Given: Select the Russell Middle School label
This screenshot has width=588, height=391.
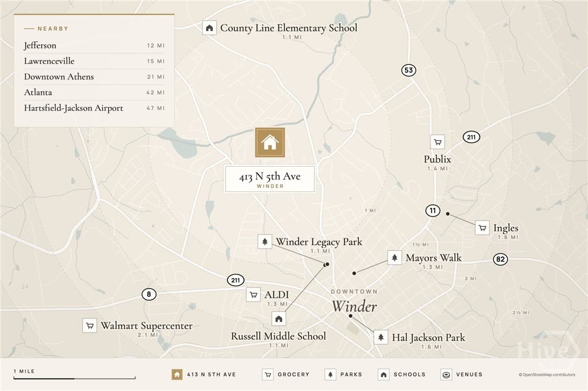Looking at the screenshot, I should (279, 336).
